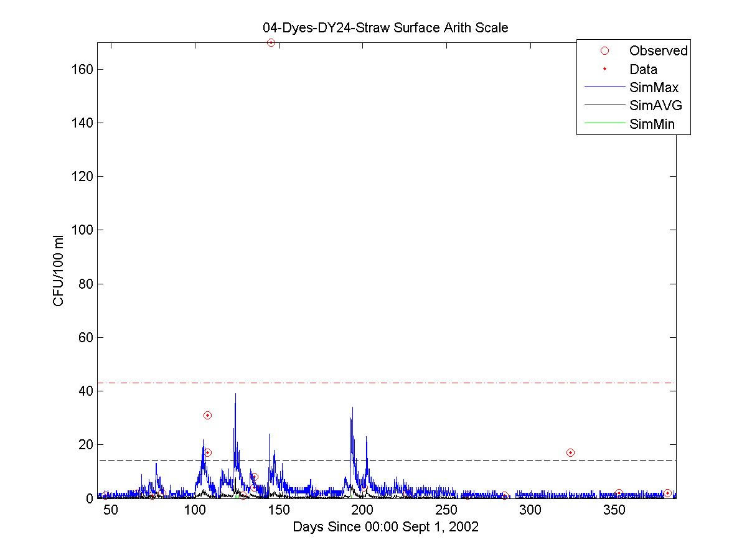Click the red Data dot in legend
This screenshot has height=560, width=747.
pyautogui.click(x=603, y=69)
